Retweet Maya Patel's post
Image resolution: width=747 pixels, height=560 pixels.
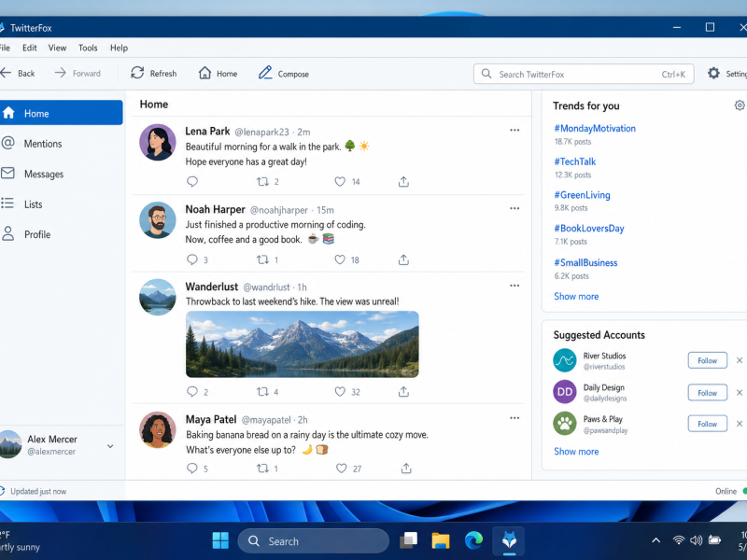tap(263, 469)
